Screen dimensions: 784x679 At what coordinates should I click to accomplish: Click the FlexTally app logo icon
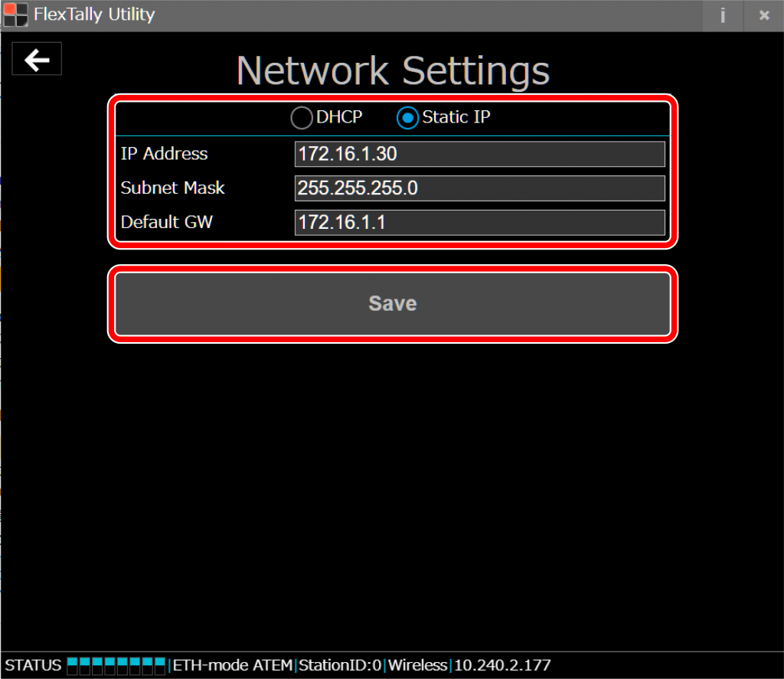15,15
